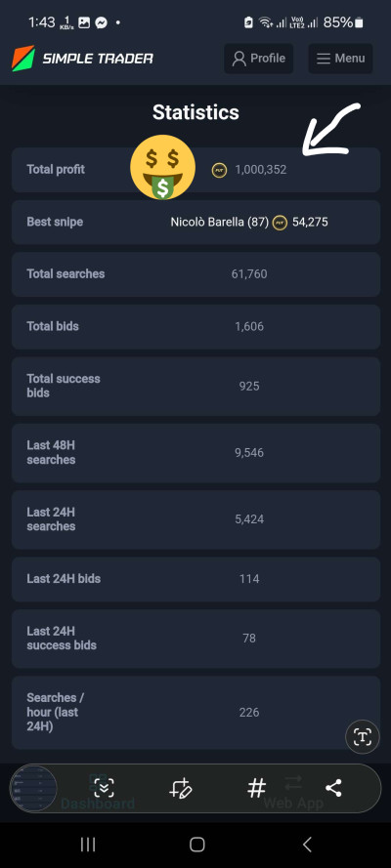Viewport: 391px width, 868px height.
Task: Select the Total searches statistic row
Action: pos(195,274)
